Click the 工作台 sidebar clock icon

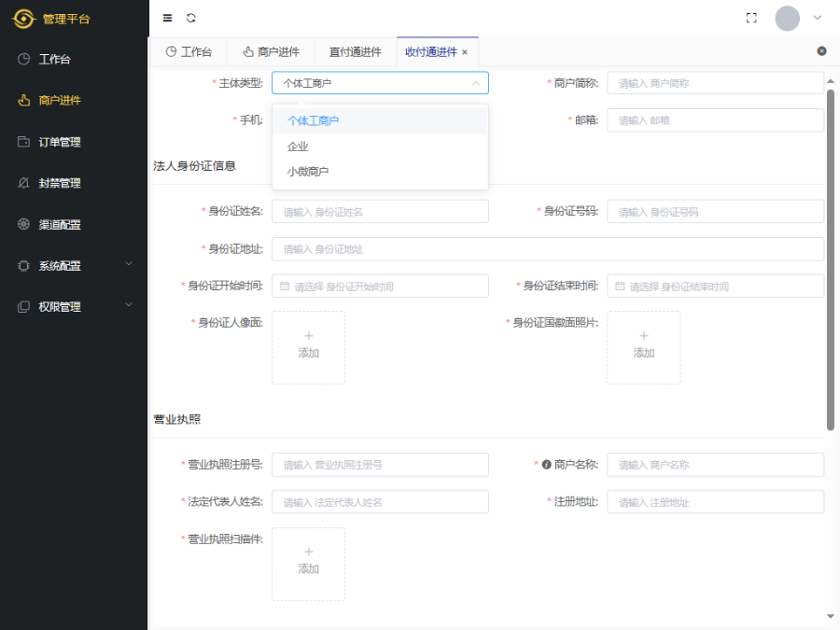(x=23, y=59)
